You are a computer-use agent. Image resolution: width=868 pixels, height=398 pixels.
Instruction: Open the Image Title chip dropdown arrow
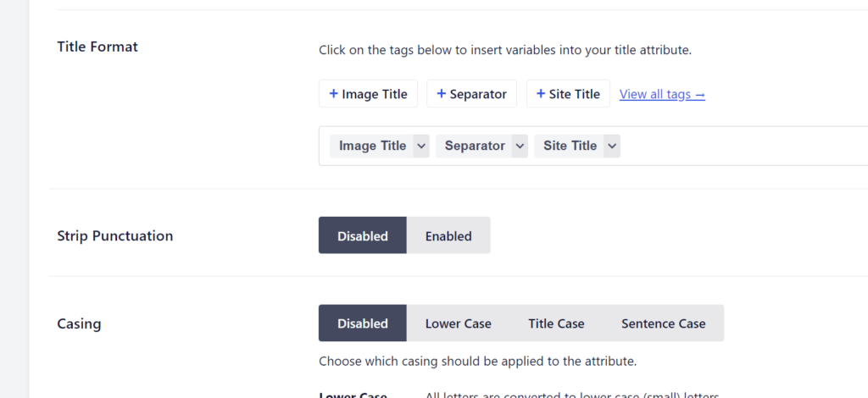tap(421, 146)
